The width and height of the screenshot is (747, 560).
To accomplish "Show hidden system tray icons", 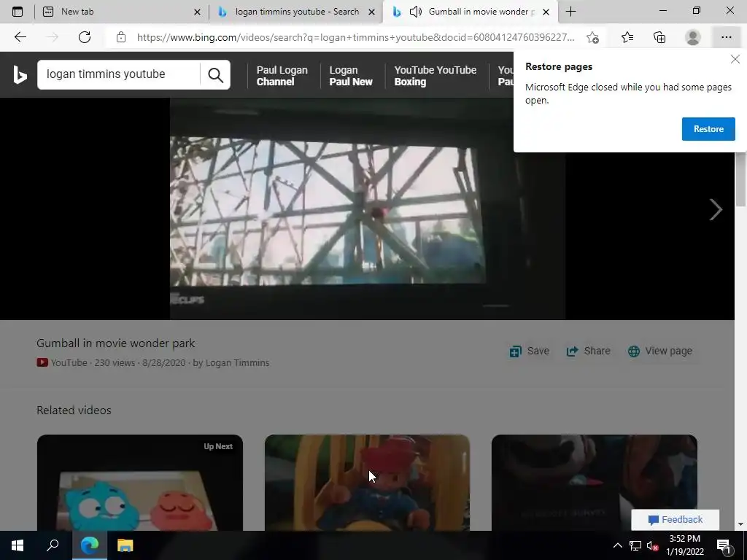I will (x=617, y=545).
